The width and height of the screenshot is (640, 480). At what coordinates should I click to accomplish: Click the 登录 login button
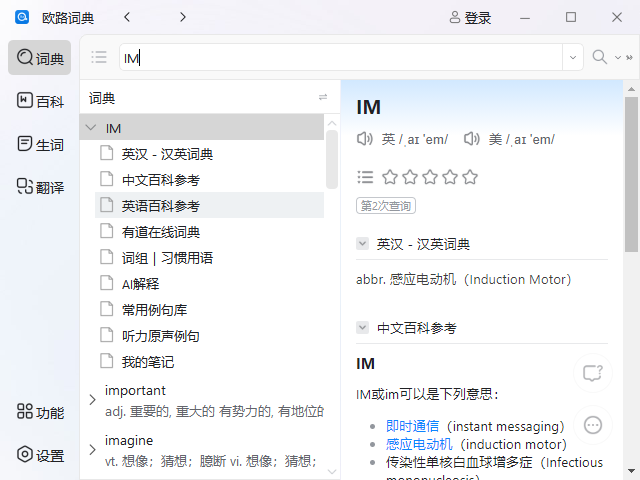coord(470,18)
